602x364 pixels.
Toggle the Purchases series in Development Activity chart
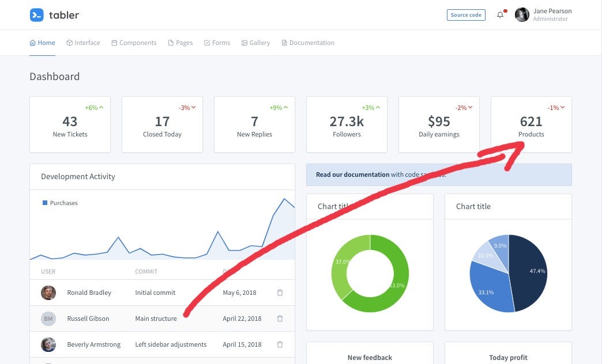(59, 203)
